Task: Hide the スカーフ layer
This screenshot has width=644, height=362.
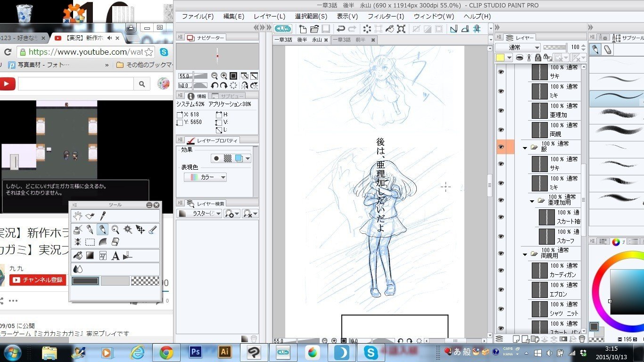Action: (501, 236)
